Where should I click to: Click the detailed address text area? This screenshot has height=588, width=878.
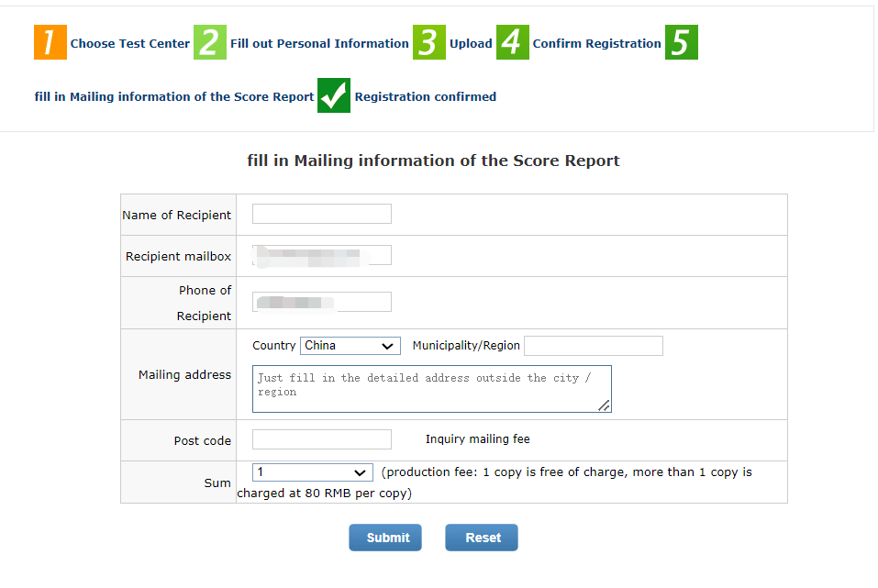click(x=431, y=389)
